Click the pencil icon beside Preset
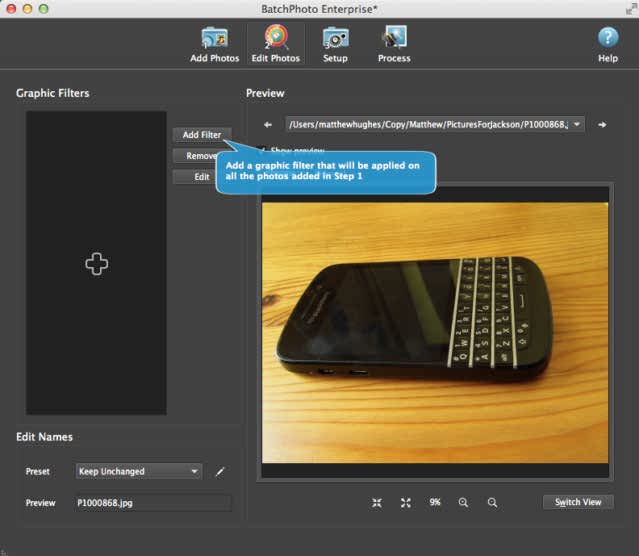This screenshot has height=556, width=639. click(x=220, y=472)
